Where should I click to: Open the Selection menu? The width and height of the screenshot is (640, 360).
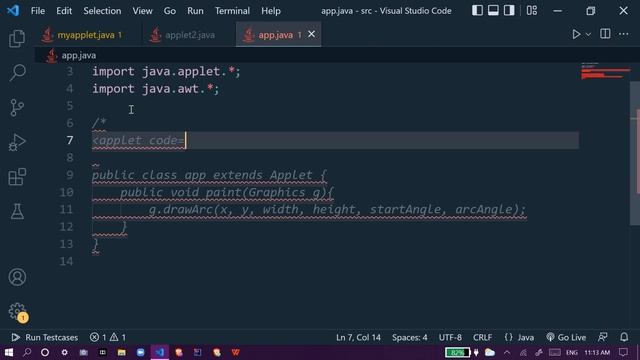click(102, 11)
